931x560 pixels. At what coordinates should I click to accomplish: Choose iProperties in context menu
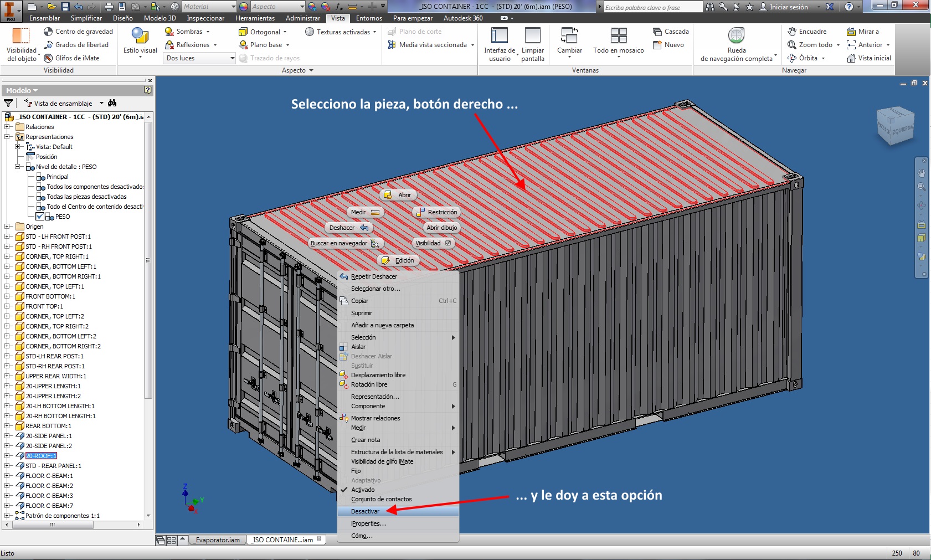pos(398,523)
